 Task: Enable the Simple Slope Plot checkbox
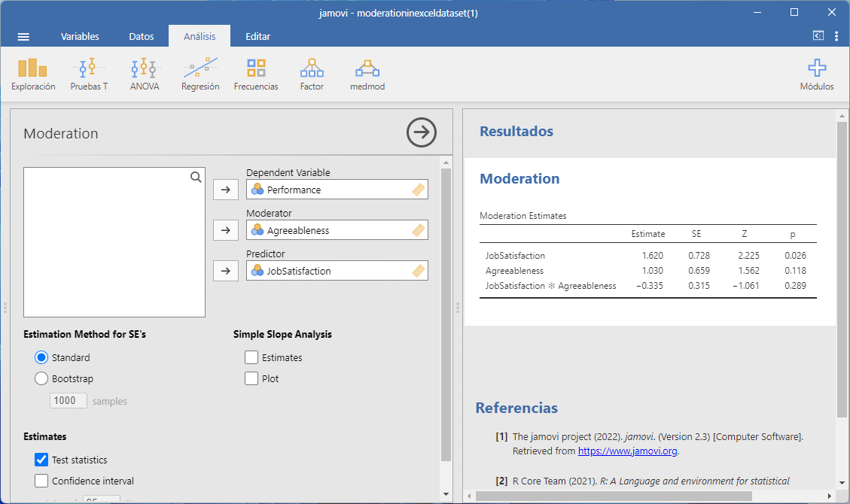pos(251,379)
